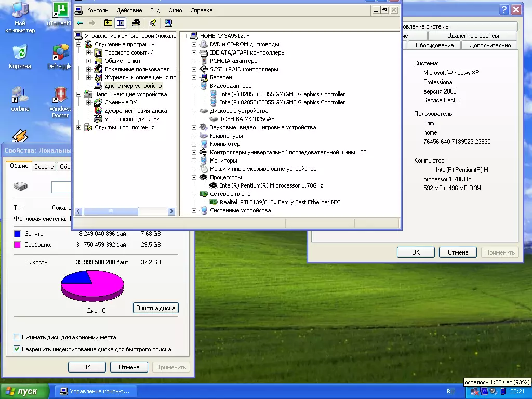The width and height of the screenshot is (532, 399).
Task: Toggle the Show/Hide console tree icon
Action: pos(121,23)
